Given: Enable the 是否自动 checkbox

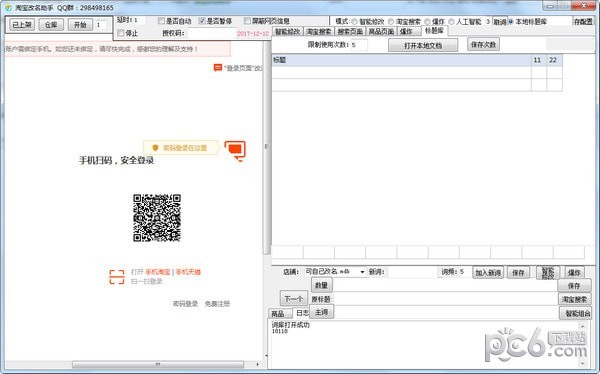Looking at the screenshot, I should 161,21.
